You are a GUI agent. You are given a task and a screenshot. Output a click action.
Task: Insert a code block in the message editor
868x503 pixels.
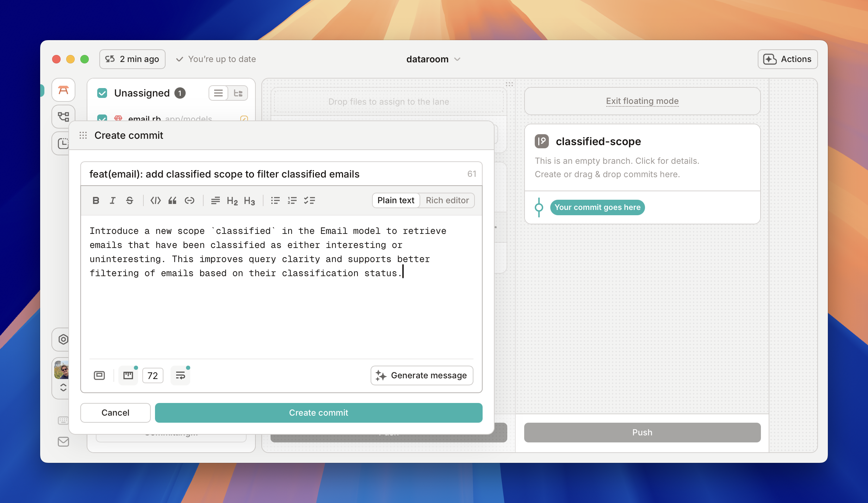(155, 200)
